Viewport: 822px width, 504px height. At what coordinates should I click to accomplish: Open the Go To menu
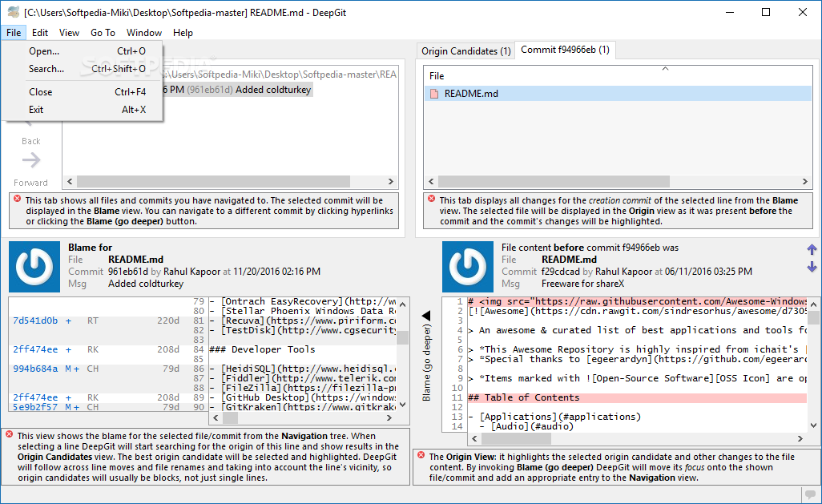(103, 33)
